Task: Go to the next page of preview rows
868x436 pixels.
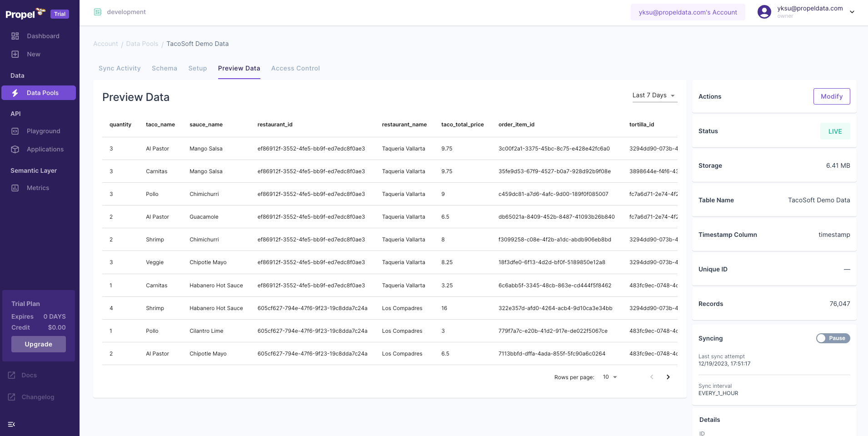Action: pyautogui.click(x=668, y=377)
